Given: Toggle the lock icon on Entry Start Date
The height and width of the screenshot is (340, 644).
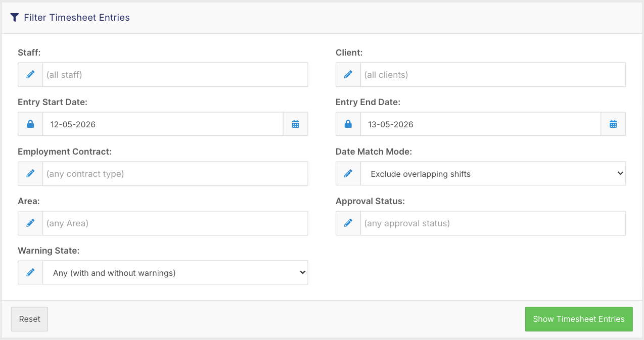Looking at the screenshot, I should tap(30, 124).
